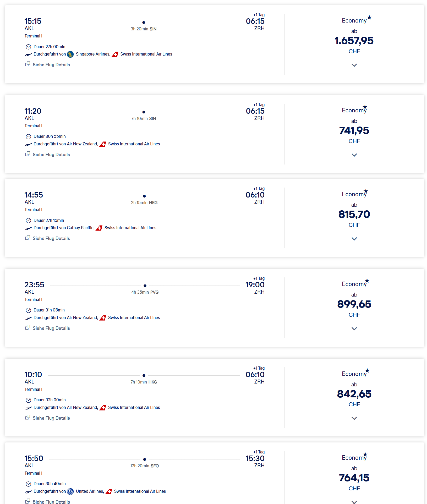Expand the 741,95 CHF fare chevron
The image size is (427, 504).
(x=354, y=155)
